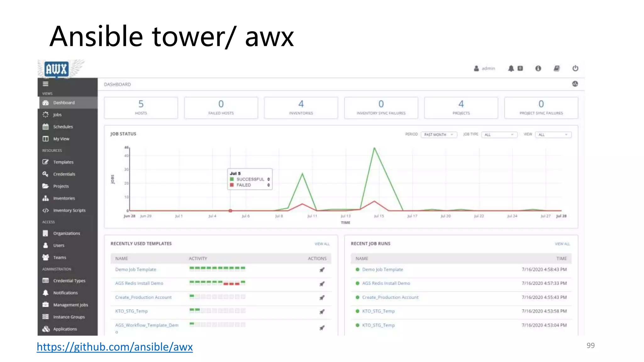The width and height of the screenshot is (644, 362).
Task: Click the Instance Groups server icon
Action: [x=46, y=317]
